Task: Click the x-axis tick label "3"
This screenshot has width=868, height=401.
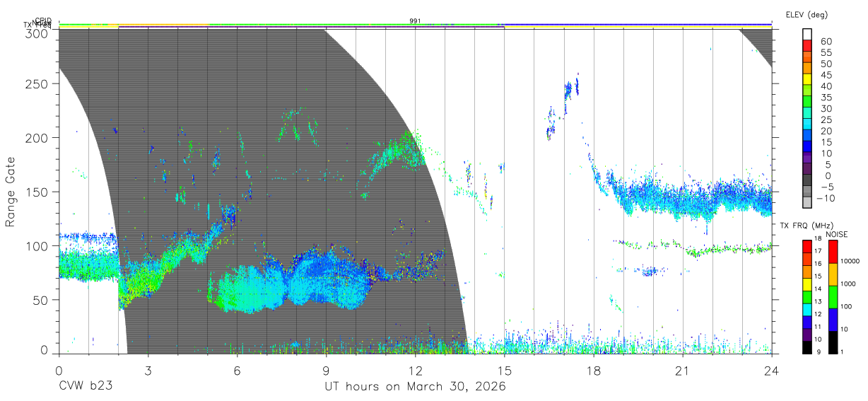Action: click(148, 370)
